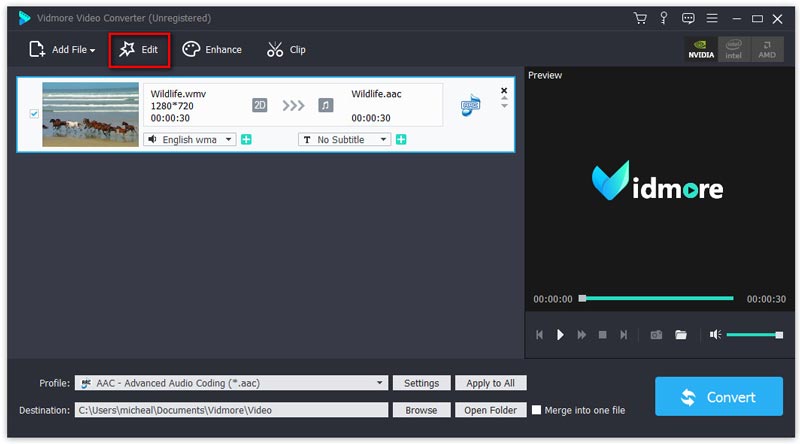
Task: Add subtitle with the plus icon
Action: (401, 140)
